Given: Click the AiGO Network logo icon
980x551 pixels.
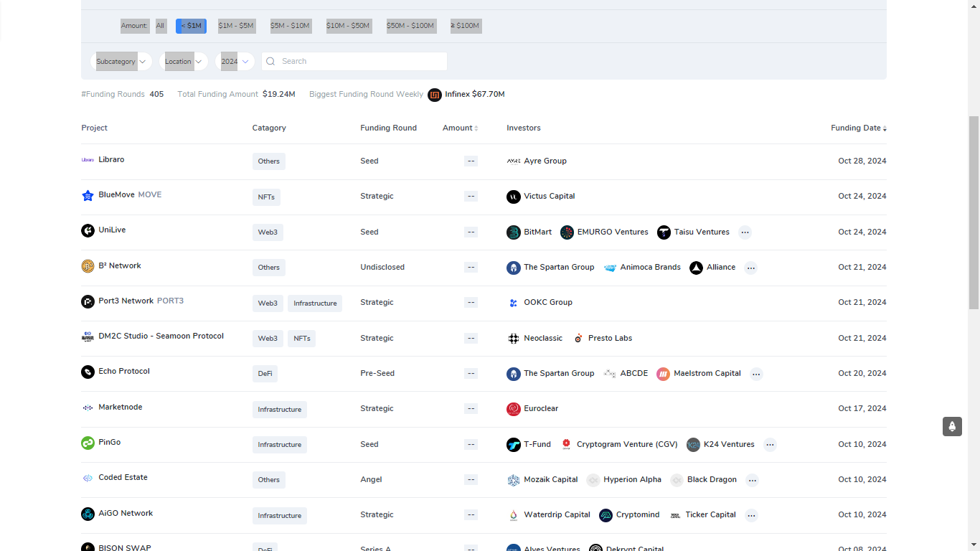Looking at the screenshot, I should (88, 514).
